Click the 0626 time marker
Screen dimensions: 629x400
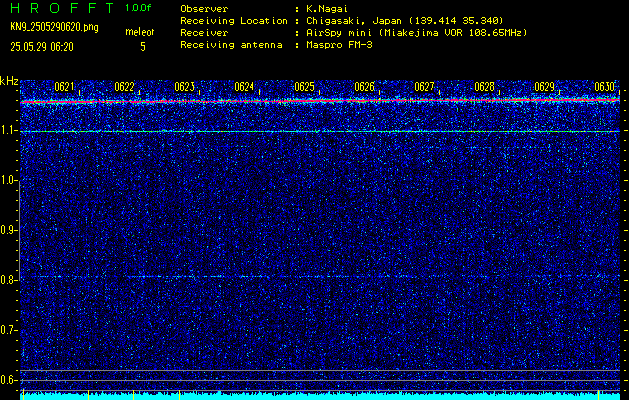point(364,87)
